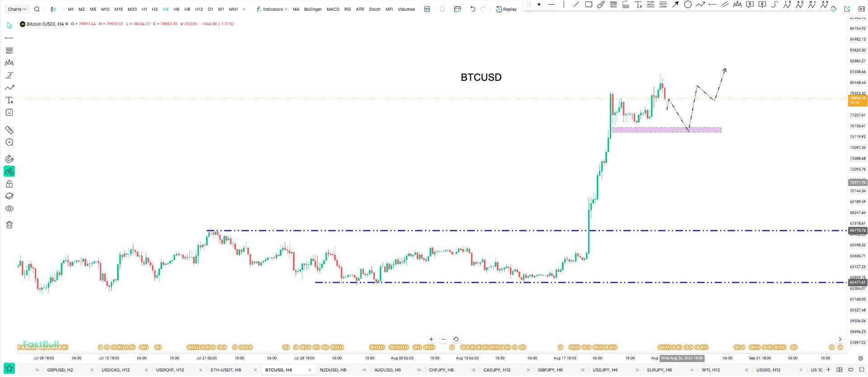Viewport: 868px width, 377px height.
Task: Select the cursor pointer tool
Action: coord(9,26)
